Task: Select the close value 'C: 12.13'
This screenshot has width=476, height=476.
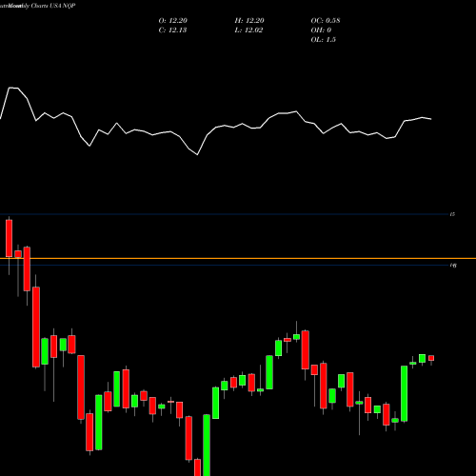Action: [x=172, y=30]
